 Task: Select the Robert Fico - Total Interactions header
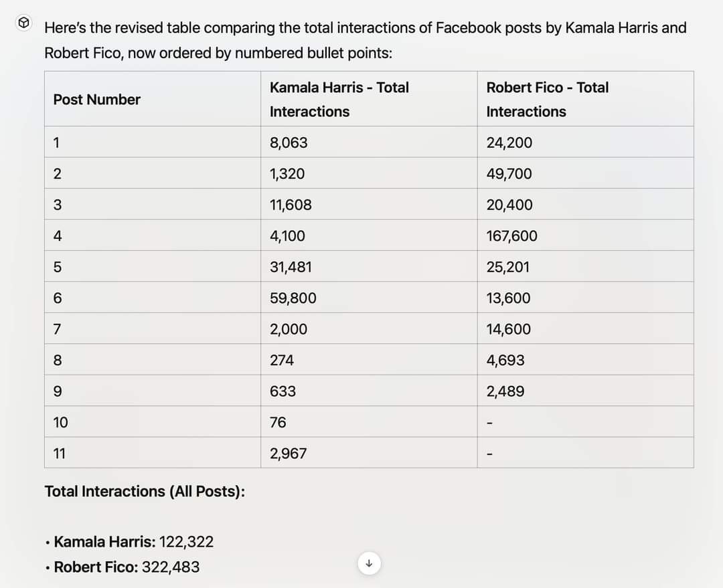tap(547, 100)
